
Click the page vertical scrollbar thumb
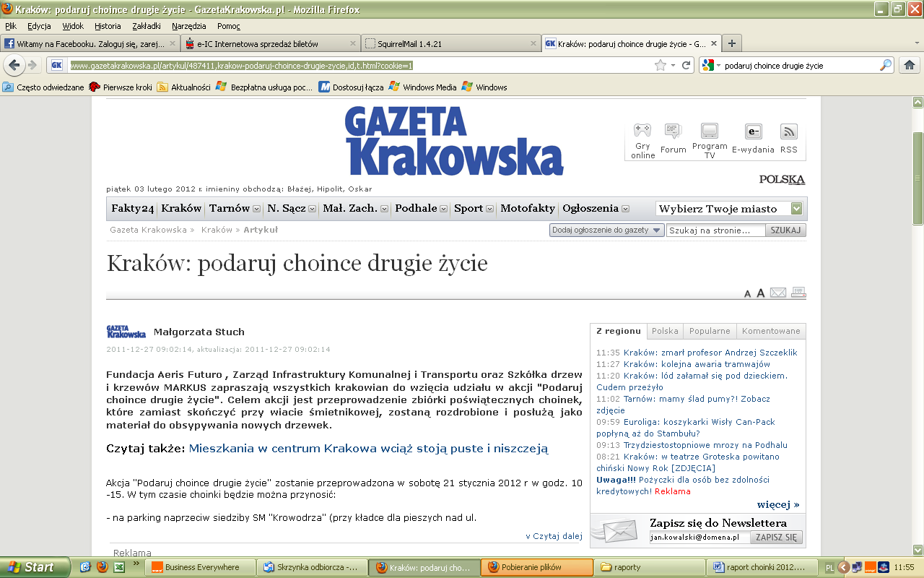[x=918, y=178]
